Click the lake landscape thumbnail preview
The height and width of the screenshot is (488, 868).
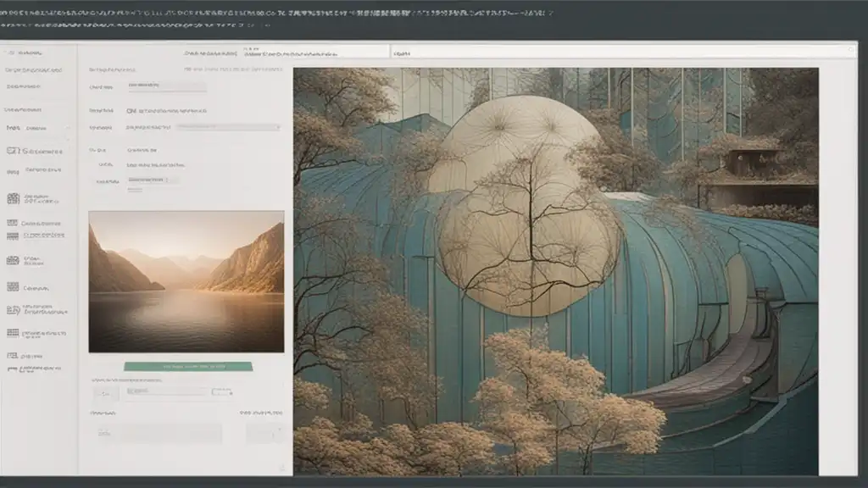click(186, 281)
